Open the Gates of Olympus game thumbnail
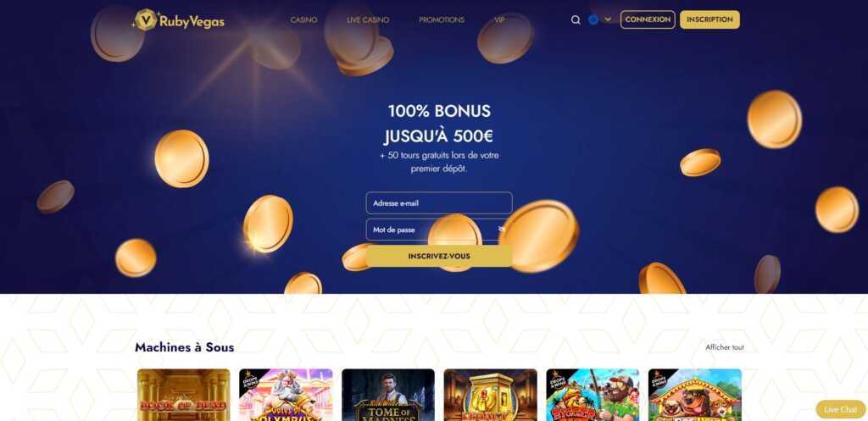Viewport: 868px width, 421px height. [286, 395]
